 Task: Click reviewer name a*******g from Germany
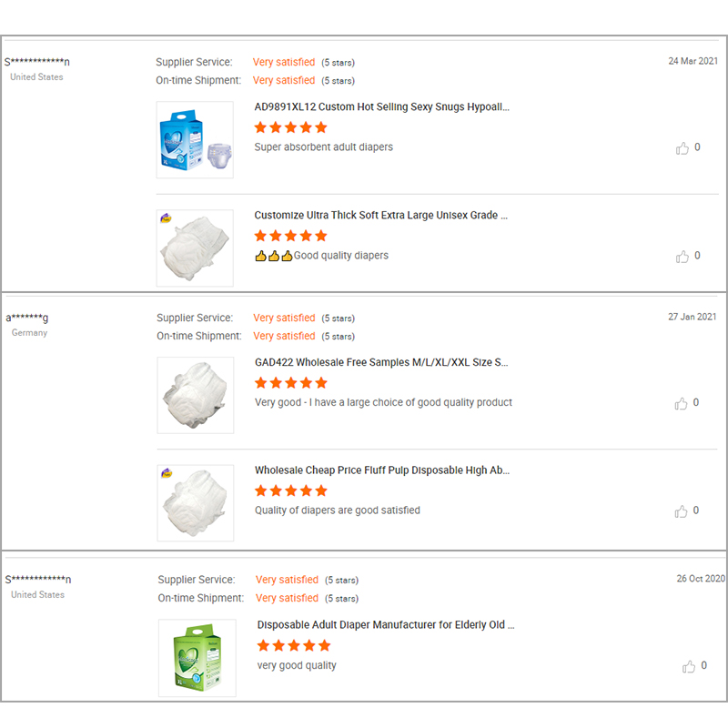pyautogui.click(x=27, y=318)
